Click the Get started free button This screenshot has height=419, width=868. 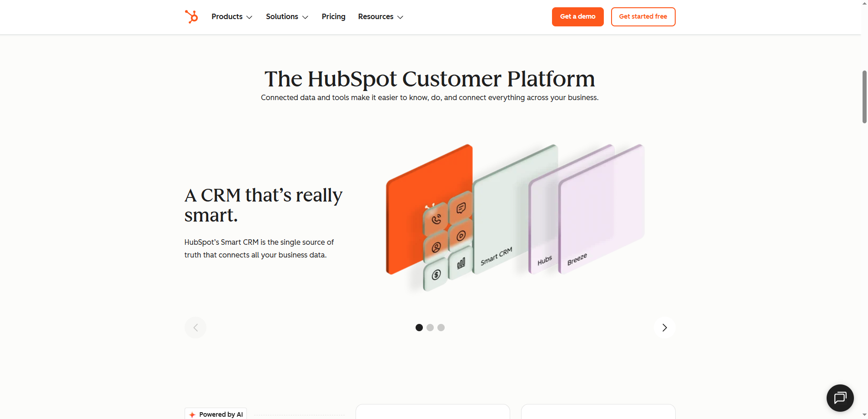(643, 17)
